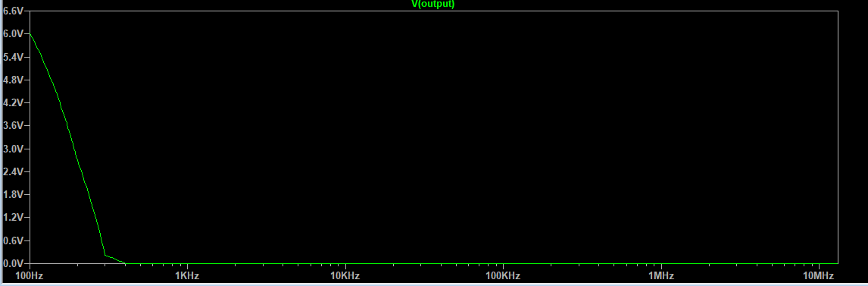The width and height of the screenshot is (868, 286).
Task: Click the 10MHz frequency axis label
Action: point(819,275)
